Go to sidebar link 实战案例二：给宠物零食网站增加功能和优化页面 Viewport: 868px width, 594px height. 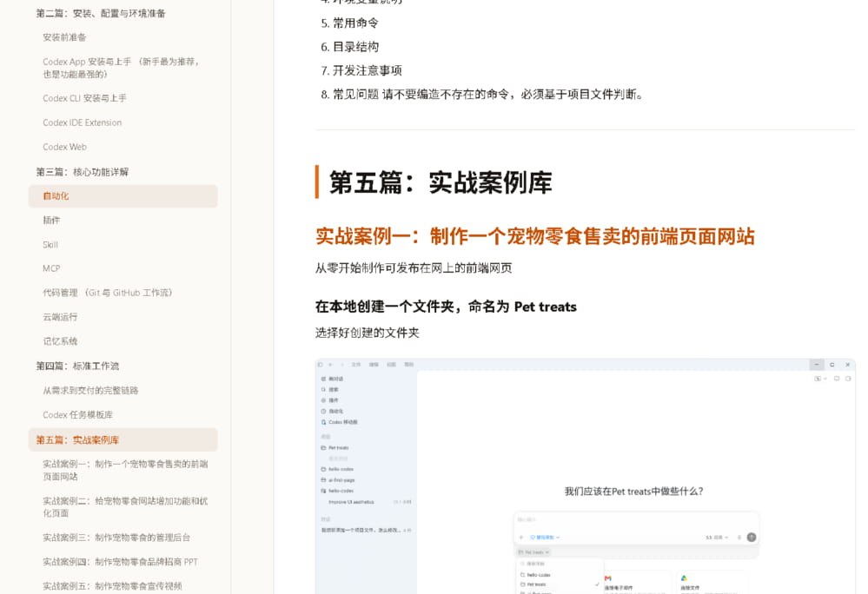point(125,507)
